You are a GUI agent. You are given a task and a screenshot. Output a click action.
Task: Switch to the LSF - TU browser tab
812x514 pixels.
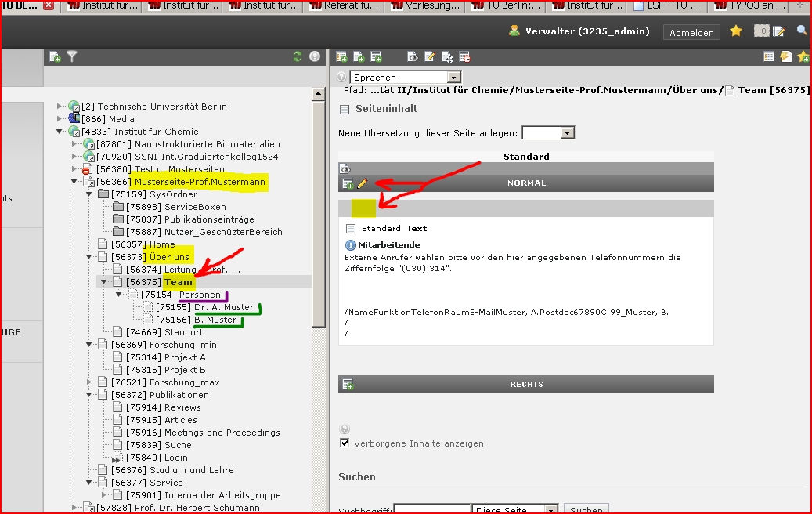[667, 6]
